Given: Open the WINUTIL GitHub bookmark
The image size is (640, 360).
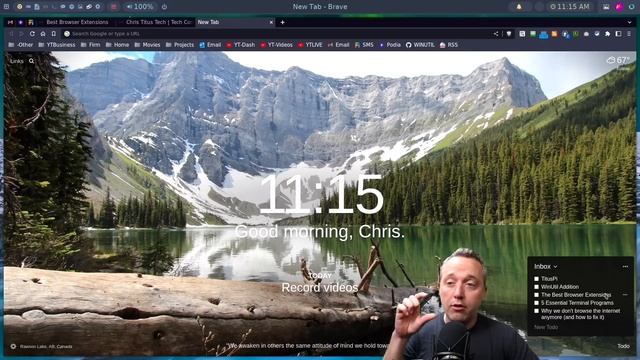Looking at the screenshot, I should [x=420, y=45].
